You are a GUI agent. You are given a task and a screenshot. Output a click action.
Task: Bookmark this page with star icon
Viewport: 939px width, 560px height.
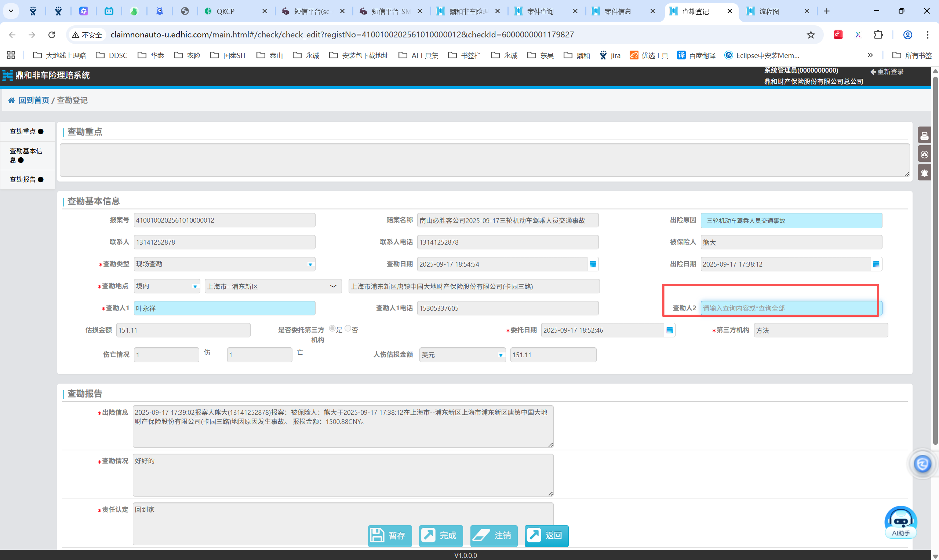coord(811,35)
